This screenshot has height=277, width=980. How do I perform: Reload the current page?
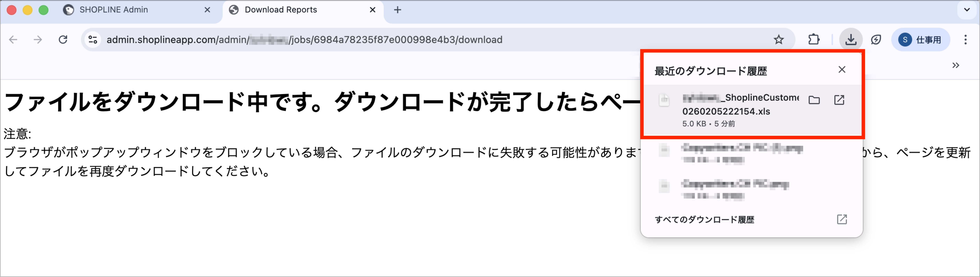click(63, 40)
